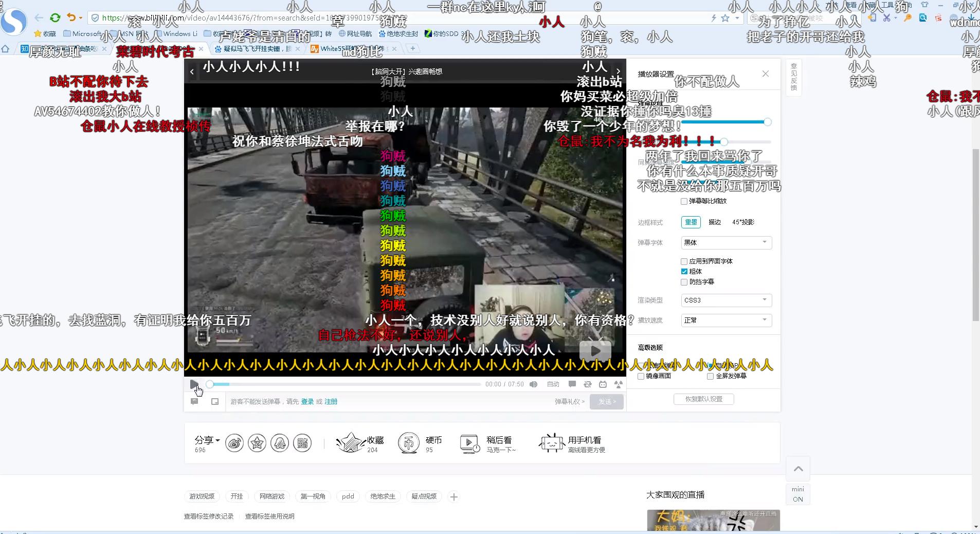Click the Weibo share icon

click(234, 443)
